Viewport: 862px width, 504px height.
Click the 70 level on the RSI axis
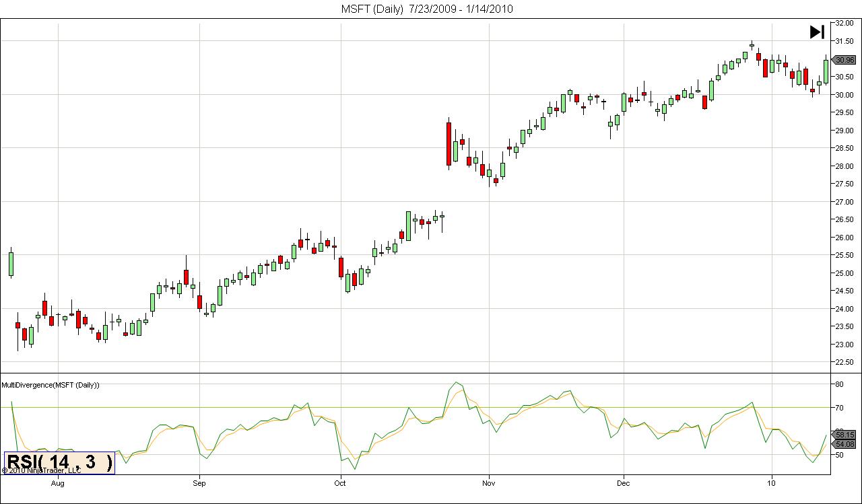coord(839,408)
